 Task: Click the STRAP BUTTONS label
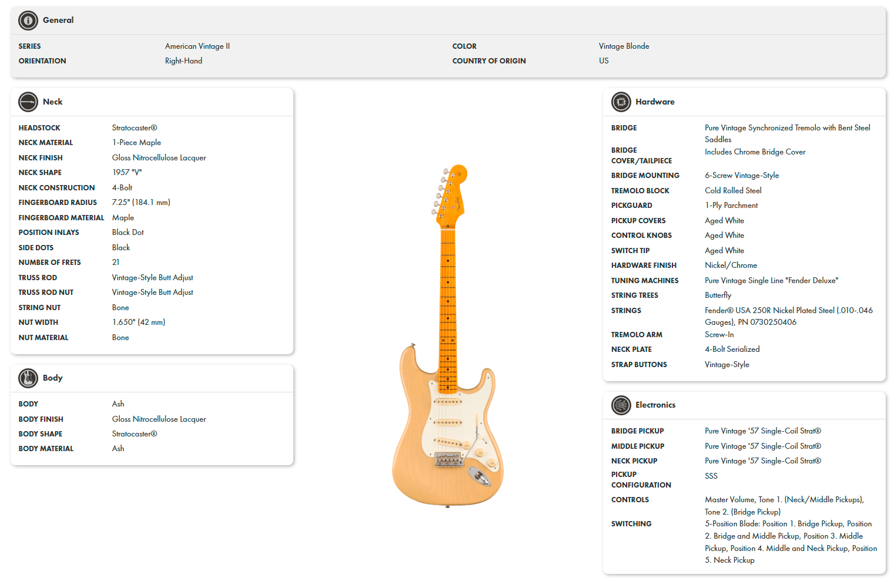pos(639,365)
